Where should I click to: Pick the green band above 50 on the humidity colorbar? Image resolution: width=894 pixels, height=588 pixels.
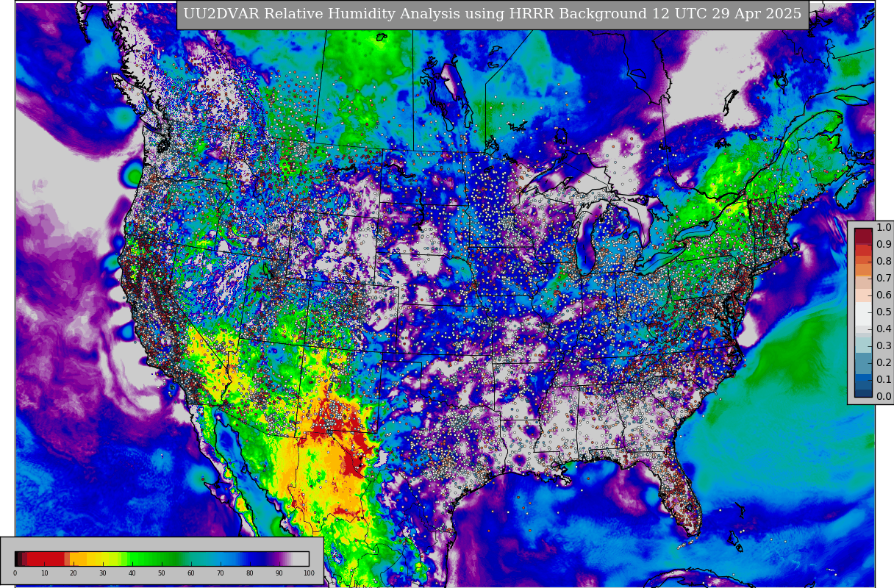[162, 559]
